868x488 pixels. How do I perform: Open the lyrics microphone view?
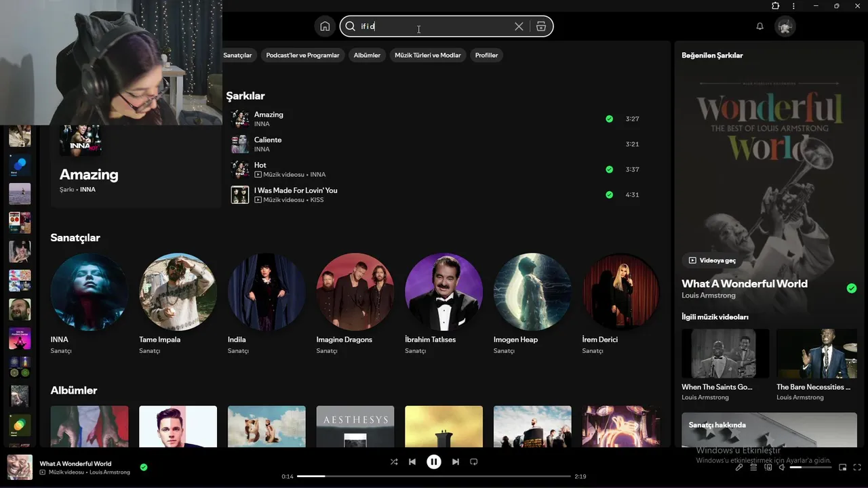click(739, 467)
